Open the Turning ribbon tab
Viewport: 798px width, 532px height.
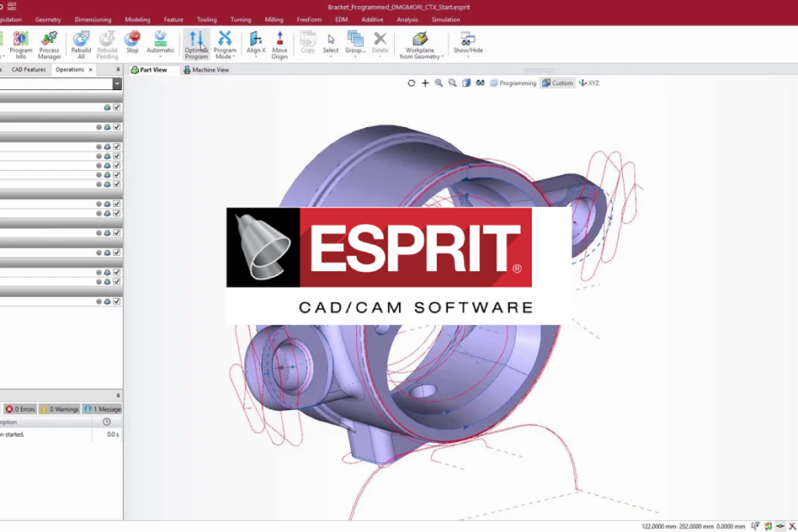click(241, 20)
